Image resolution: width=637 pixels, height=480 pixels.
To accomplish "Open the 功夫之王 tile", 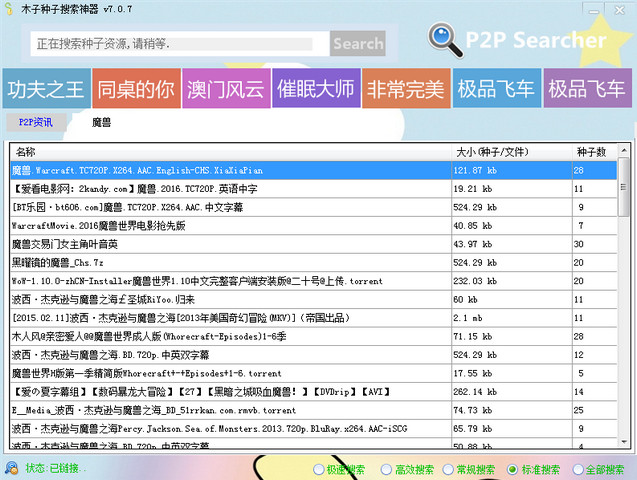I will pyautogui.click(x=47, y=89).
